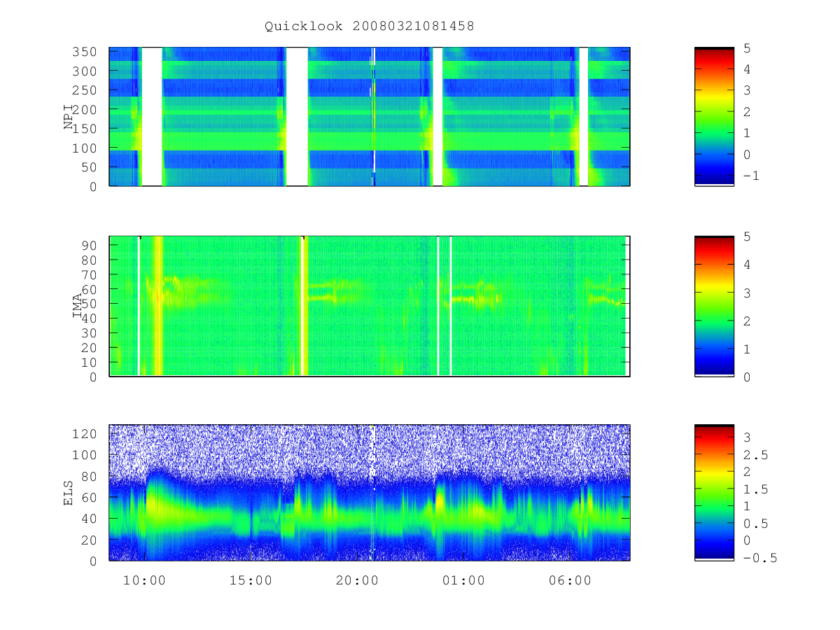Click the plot title Quicklook 20080321081458
840x630 pixels.
pos(370,26)
